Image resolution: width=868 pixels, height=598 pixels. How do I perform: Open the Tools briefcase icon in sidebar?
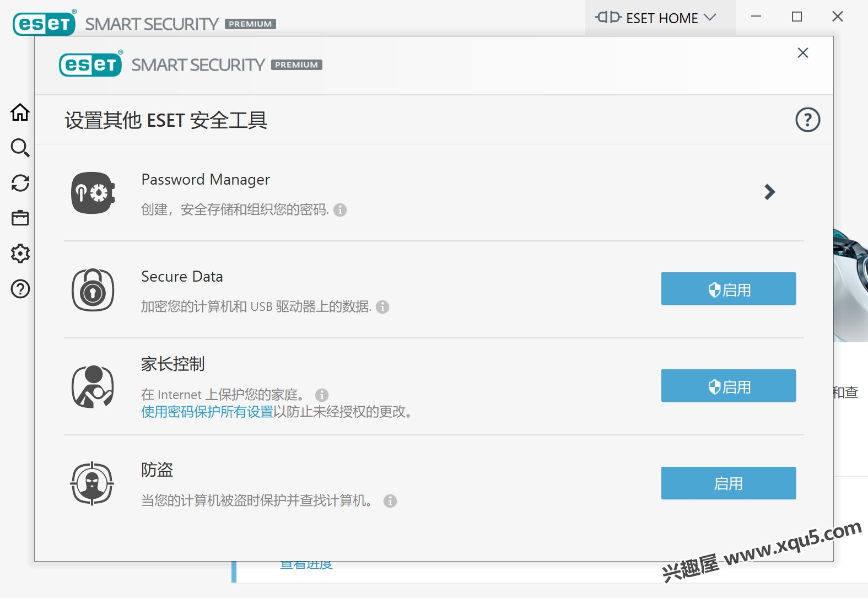[20, 218]
